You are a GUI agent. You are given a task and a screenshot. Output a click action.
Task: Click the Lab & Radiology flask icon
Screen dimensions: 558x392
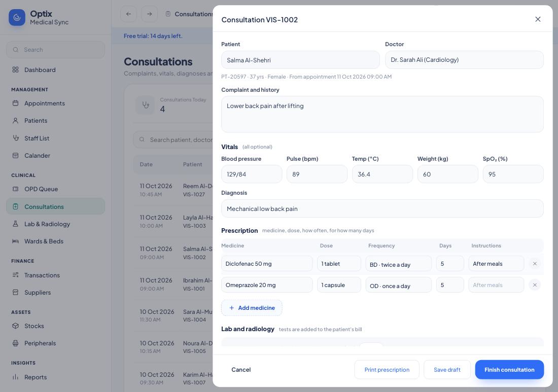[x=15, y=224]
